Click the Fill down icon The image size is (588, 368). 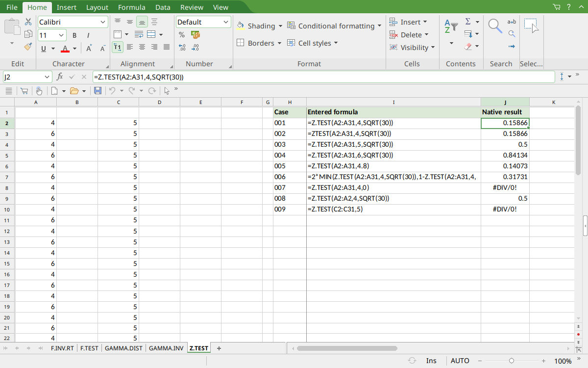(x=468, y=34)
